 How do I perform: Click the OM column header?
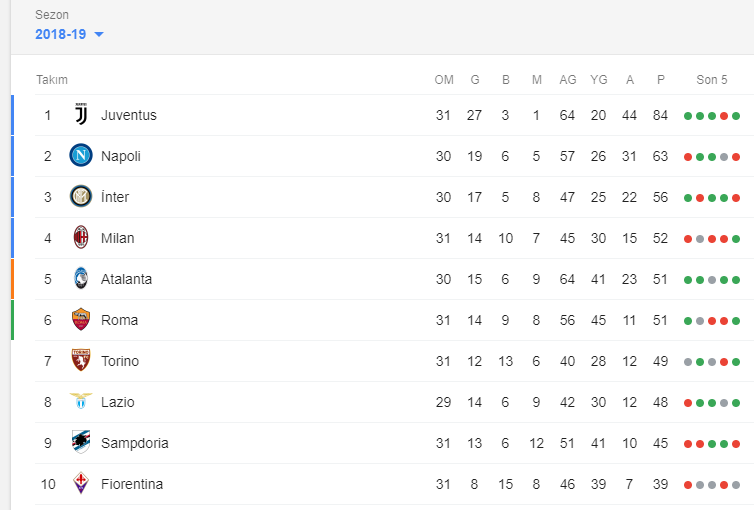pos(444,80)
